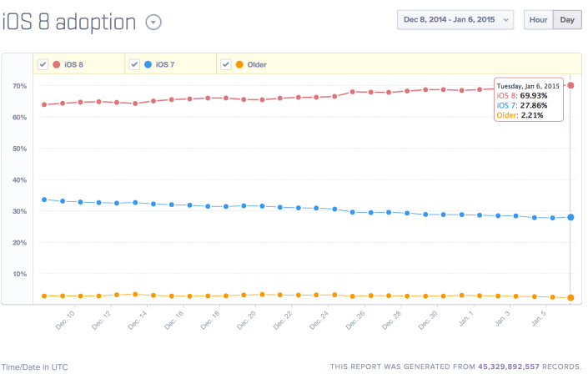
Task: Uncheck the Older series checkbox
Action: [x=227, y=63]
